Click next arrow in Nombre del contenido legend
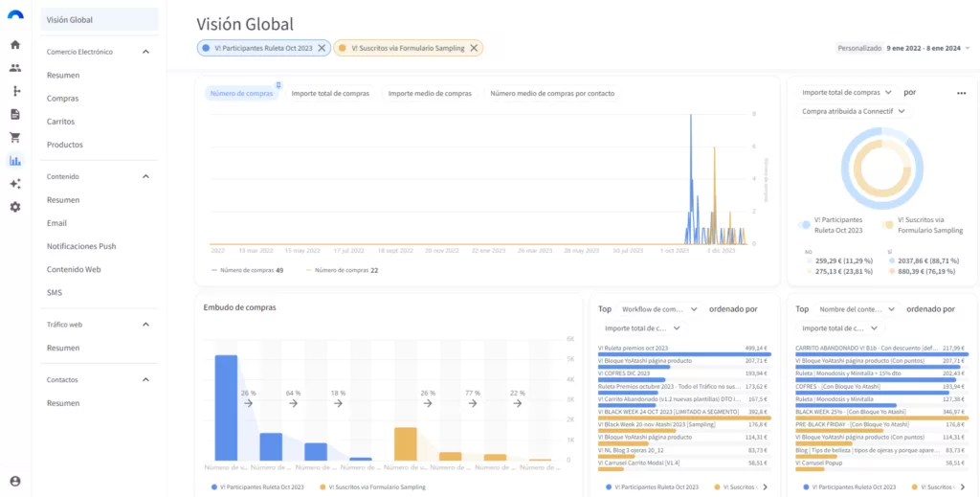 click(962, 487)
